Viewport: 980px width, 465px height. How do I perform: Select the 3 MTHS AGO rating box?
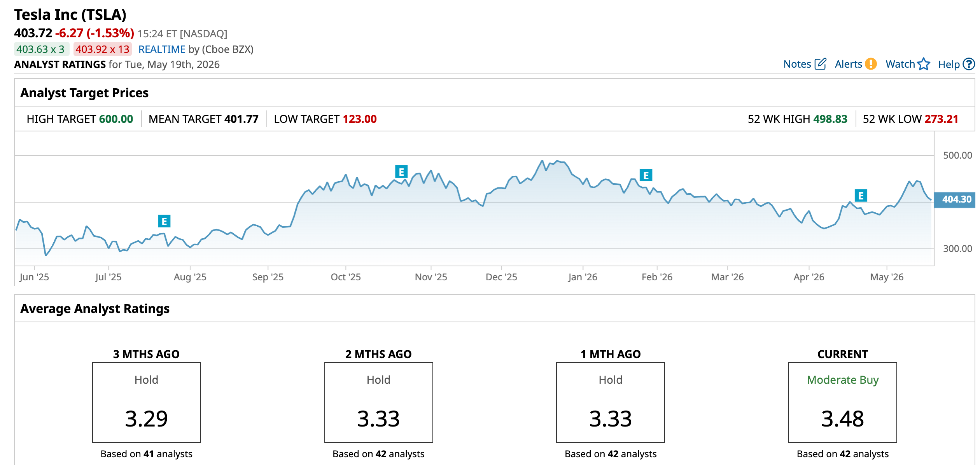147,402
